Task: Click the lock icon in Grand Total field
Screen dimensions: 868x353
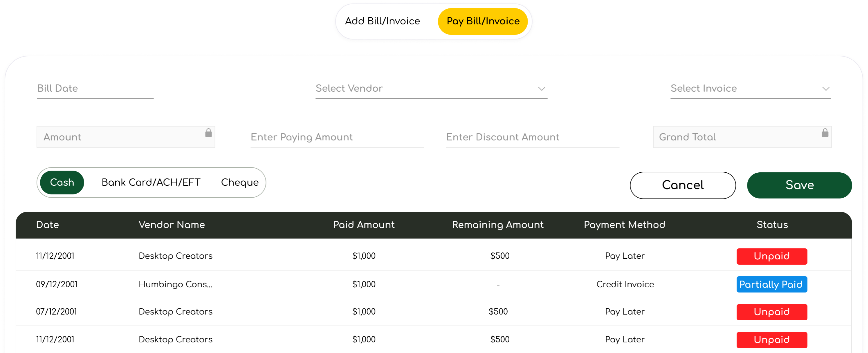Action: (825, 133)
